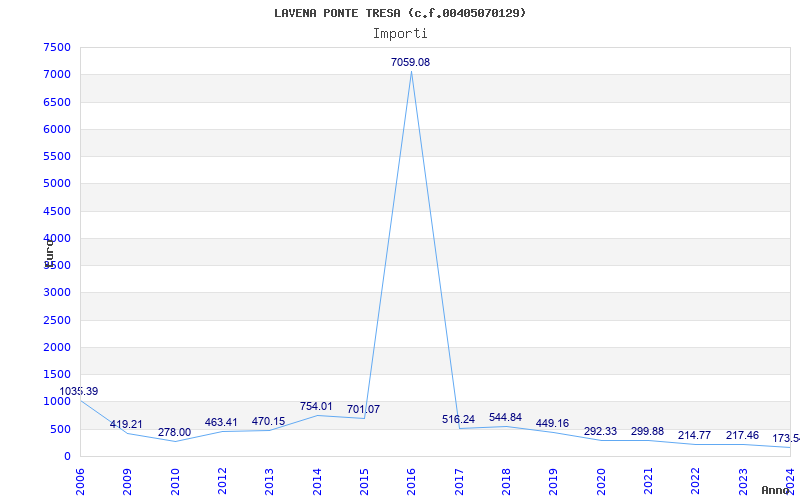Image resolution: width=800 pixels, height=500 pixels.
Task: Select the 470.15 data label
Action: 268,421
